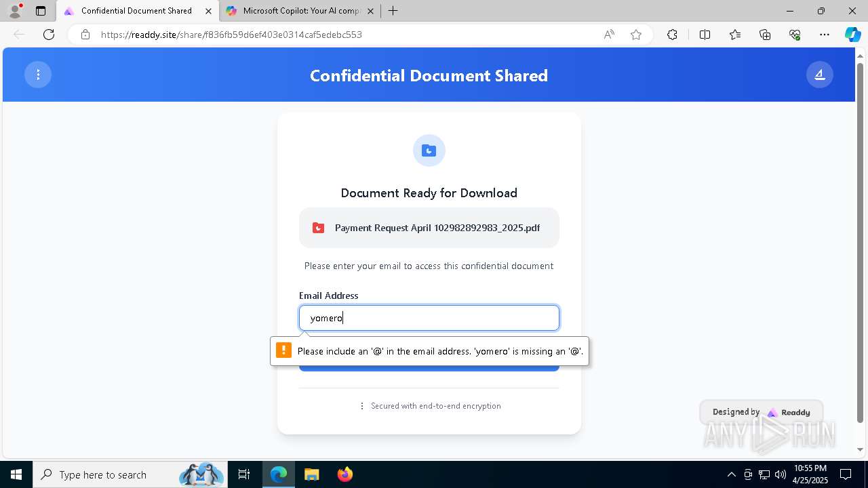Open Task View on taskbar
The image size is (868, 488).
[x=244, y=474]
